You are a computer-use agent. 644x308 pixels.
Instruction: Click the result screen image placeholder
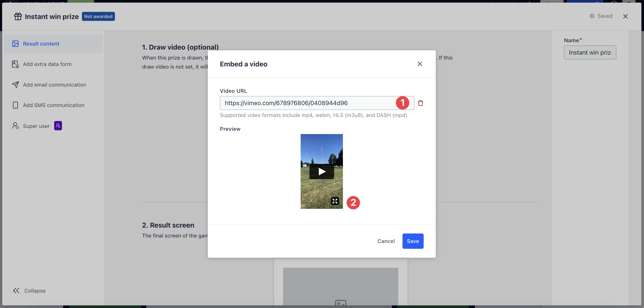(340, 287)
